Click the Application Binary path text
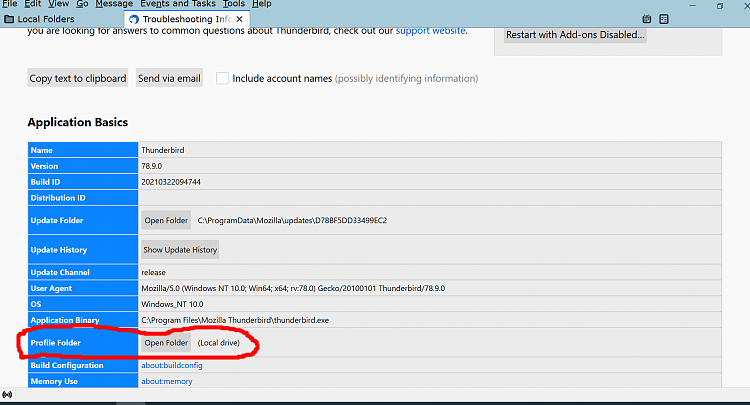 click(x=235, y=320)
